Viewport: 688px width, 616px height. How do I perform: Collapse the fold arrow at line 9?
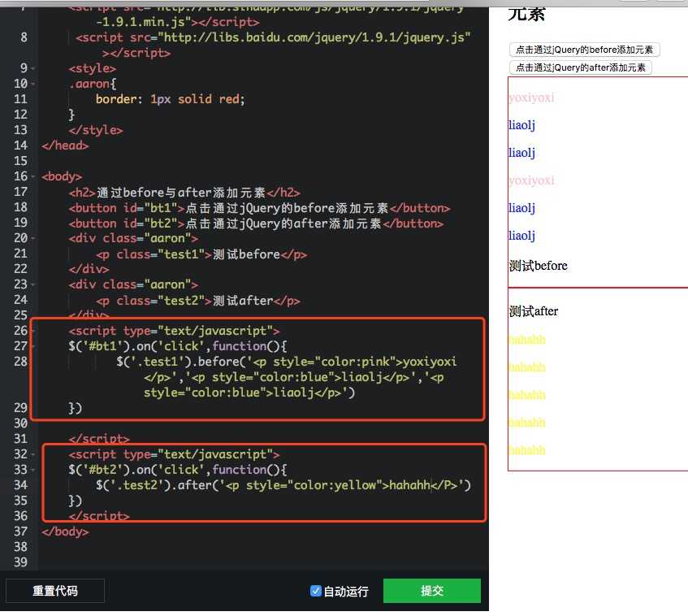[x=33, y=68]
